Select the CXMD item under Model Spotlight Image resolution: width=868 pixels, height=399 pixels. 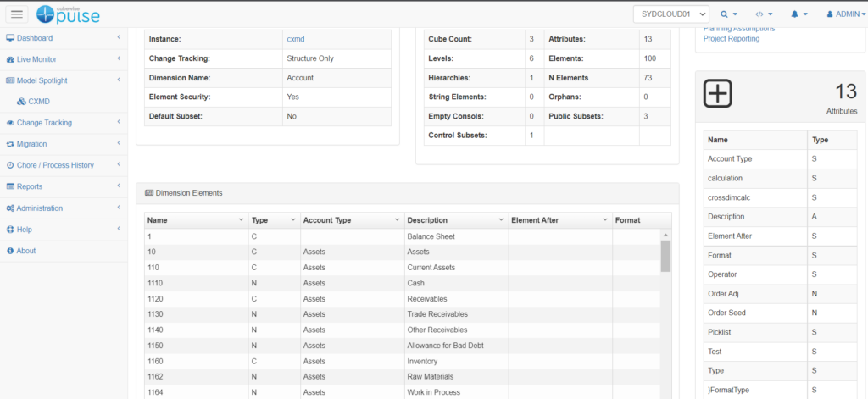(38, 102)
